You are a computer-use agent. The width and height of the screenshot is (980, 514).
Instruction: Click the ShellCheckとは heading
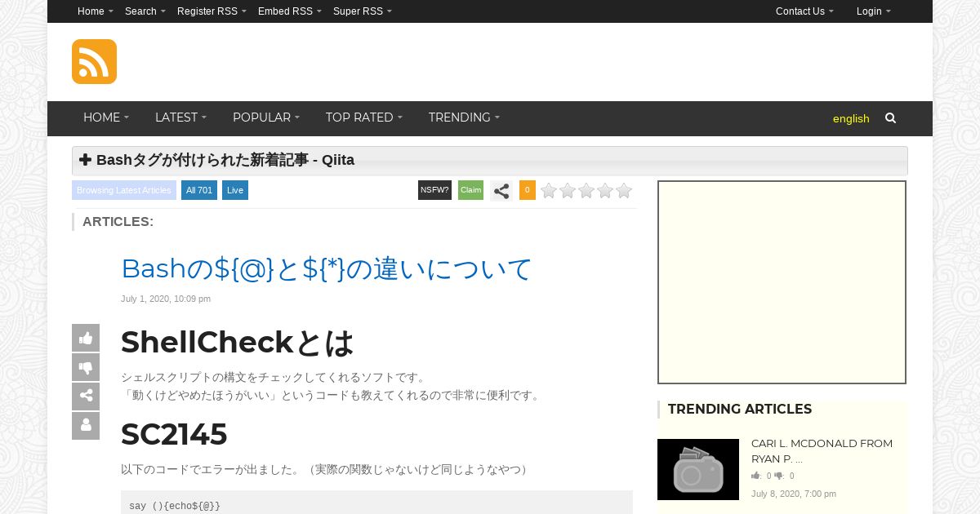point(238,343)
